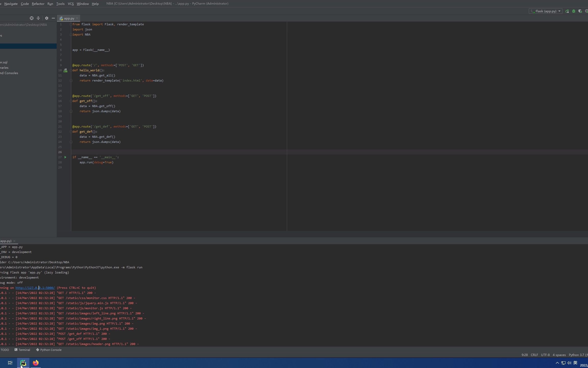The image size is (588, 368).
Task: Click the locate-in-project target icon
Action: (32, 18)
